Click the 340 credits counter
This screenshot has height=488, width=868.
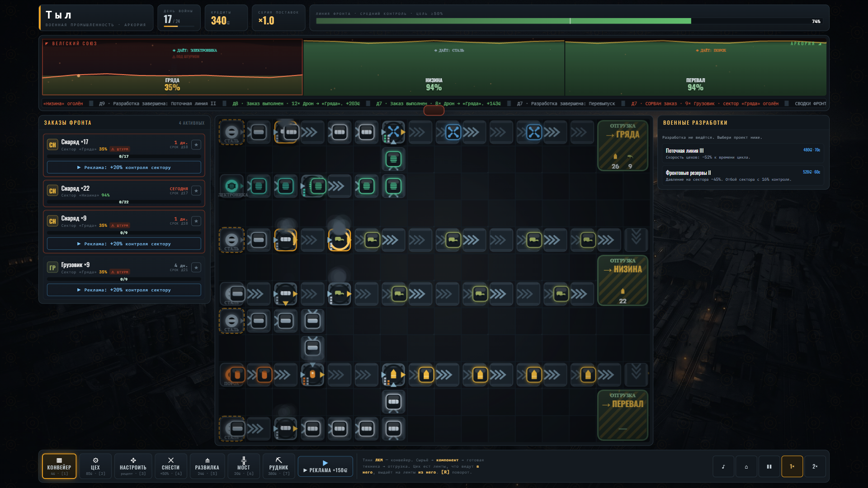226,18
